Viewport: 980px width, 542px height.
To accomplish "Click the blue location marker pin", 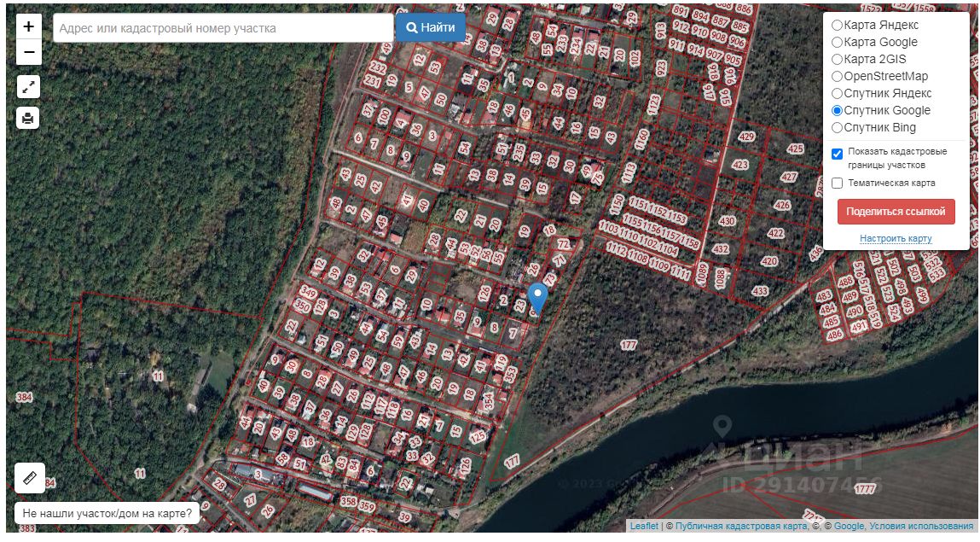I will pyautogui.click(x=537, y=298).
